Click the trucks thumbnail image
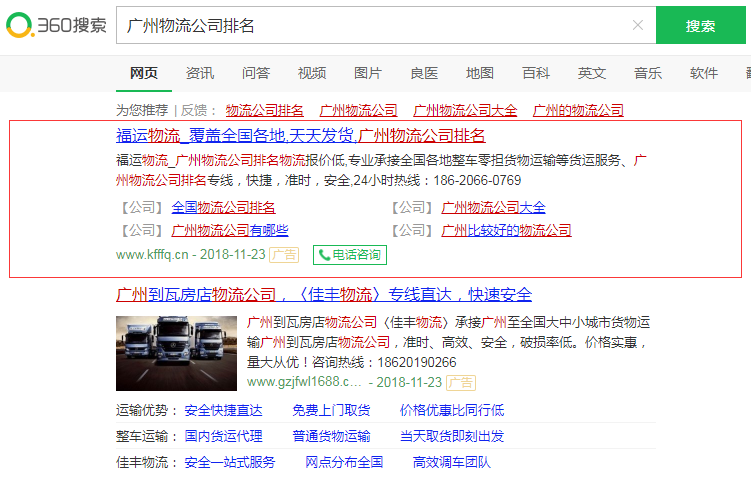 coord(176,354)
